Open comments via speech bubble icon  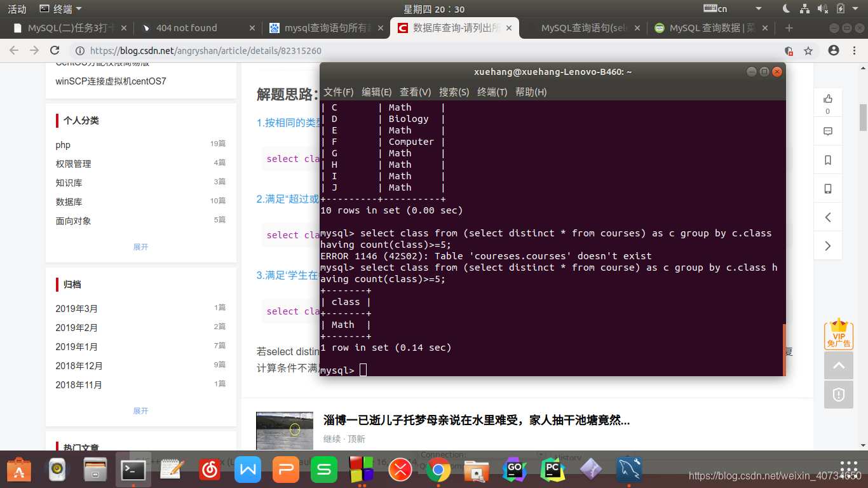coord(828,132)
